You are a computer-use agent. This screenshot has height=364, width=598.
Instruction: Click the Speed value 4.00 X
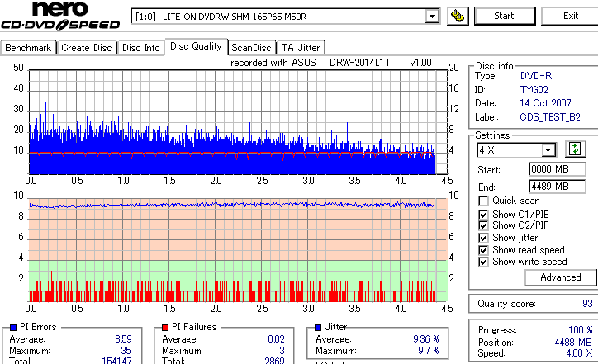click(579, 353)
